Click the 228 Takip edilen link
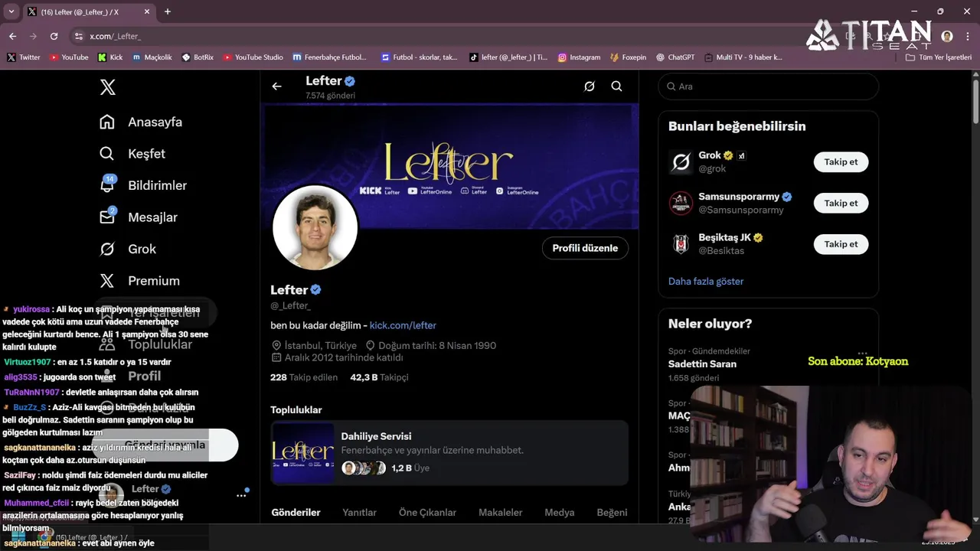This screenshot has width=980, height=551. click(x=304, y=377)
